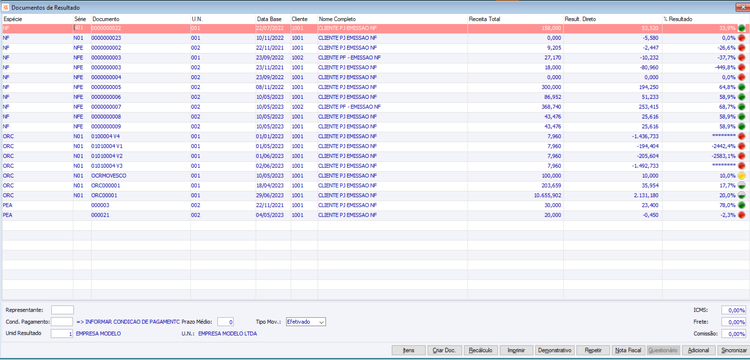750x360 pixels.
Task: Click the half-green status icon for ORC000001
Action: (x=741, y=185)
